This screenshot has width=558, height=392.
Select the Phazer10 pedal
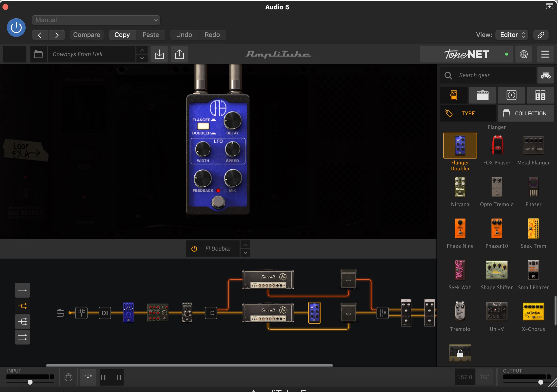[497, 229]
